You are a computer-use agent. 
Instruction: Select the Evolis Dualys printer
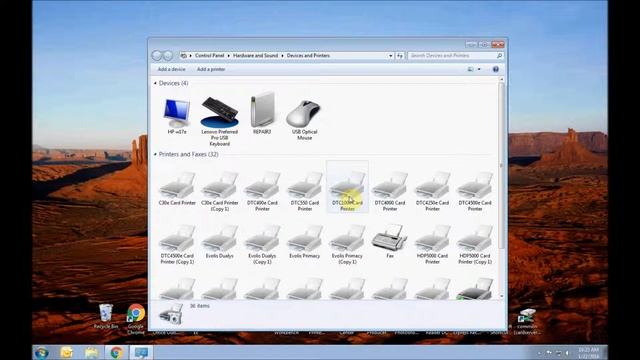[x=220, y=241]
